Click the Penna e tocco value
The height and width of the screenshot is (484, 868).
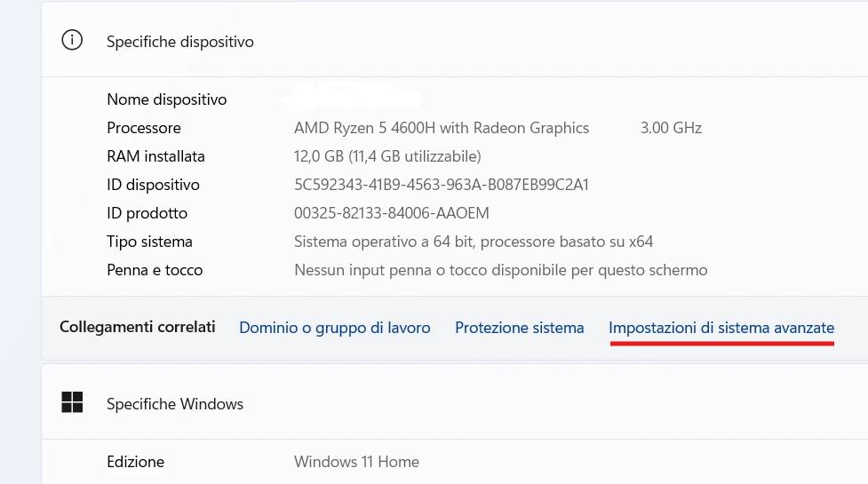tap(500, 270)
